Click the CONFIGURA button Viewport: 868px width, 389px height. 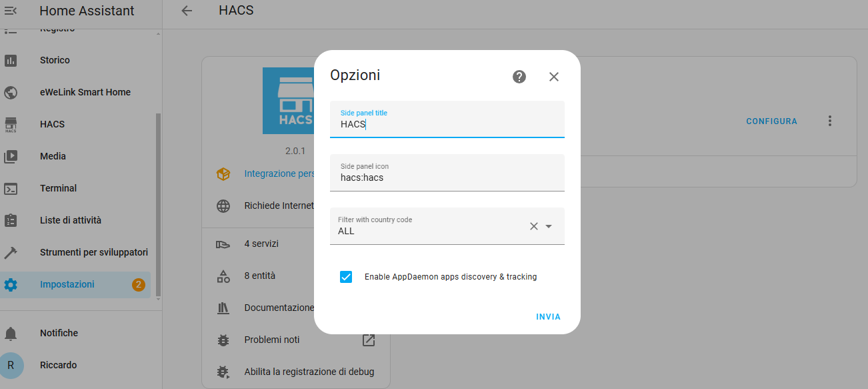[x=771, y=121]
